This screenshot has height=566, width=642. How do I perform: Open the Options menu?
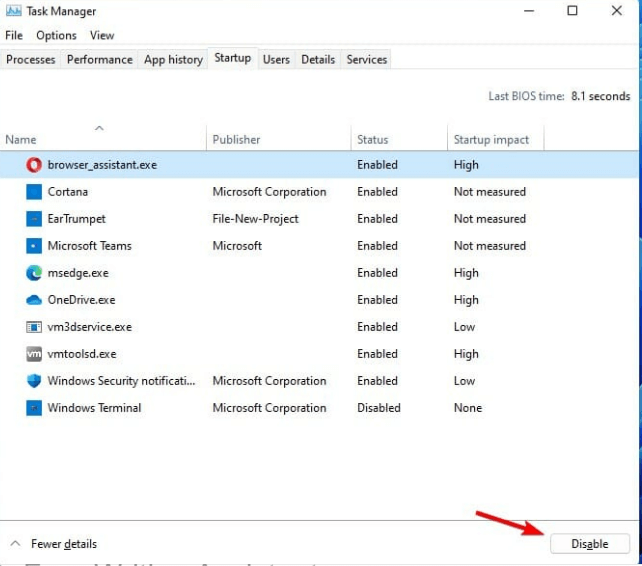(x=56, y=35)
